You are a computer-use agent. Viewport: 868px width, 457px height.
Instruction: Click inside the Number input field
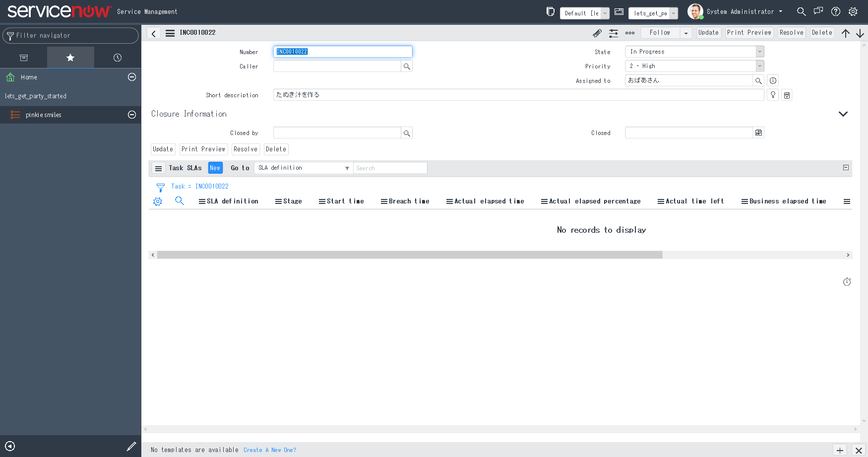click(342, 51)
